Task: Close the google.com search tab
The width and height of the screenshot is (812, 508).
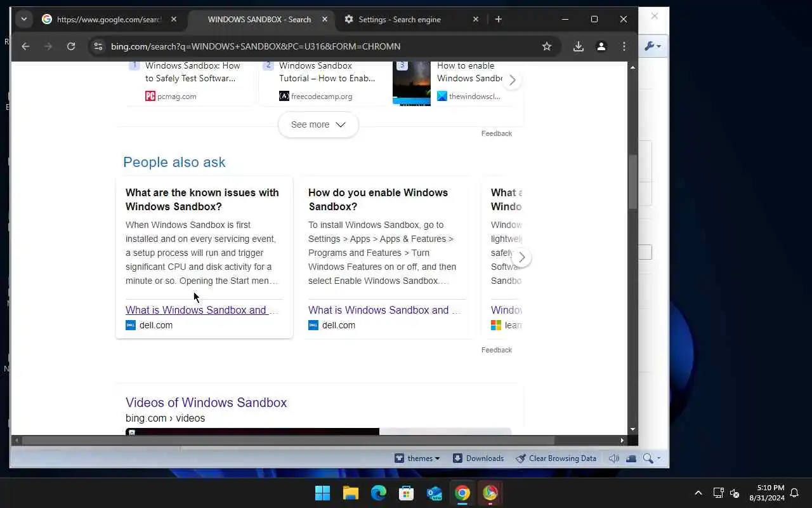Action: pos(174,19)
